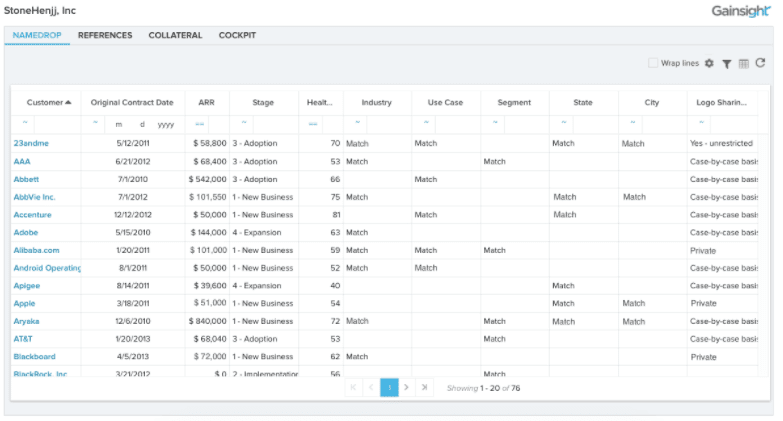
Task: Switch to the REFERENCES tab
Action: (x=105, y=36)
